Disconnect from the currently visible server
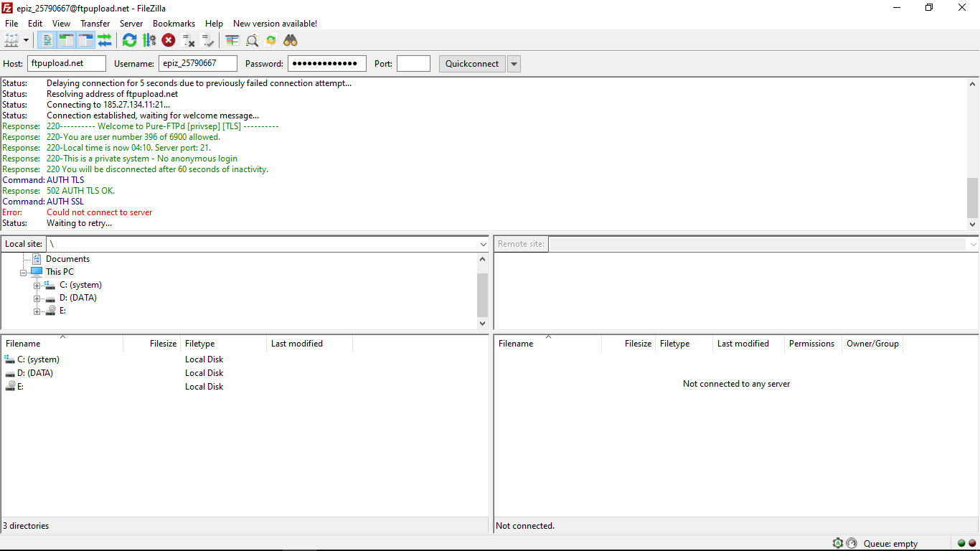The height and width of the screenshot is (551, 980). click(x=188, y=40)
